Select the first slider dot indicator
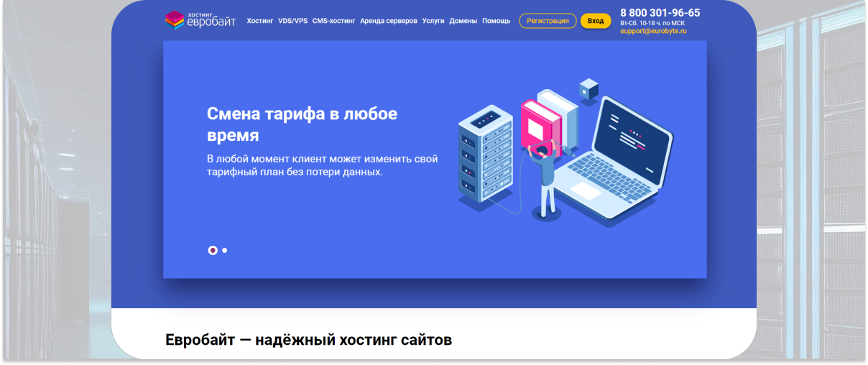Image resolution: width=868 pixels, height=365 pixels. (213, 250)
